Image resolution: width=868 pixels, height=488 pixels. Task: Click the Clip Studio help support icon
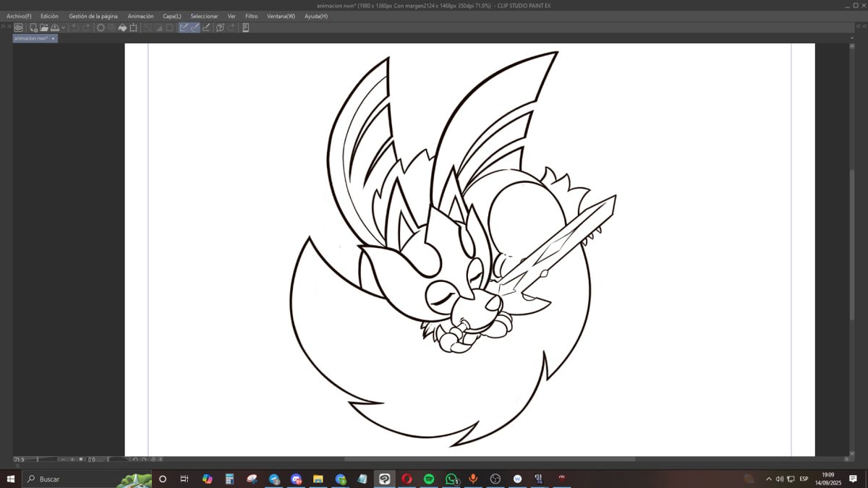point(220,27)
